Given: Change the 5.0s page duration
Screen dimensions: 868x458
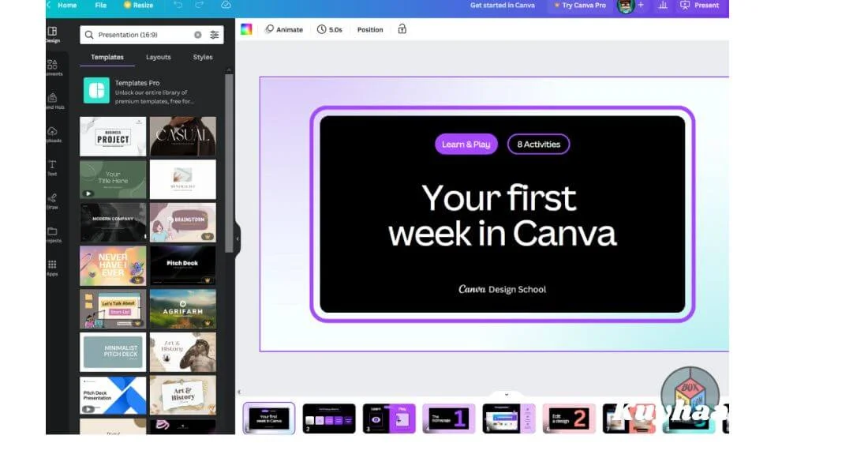Looking at the screenshot, I should click(x=329, y=29).
